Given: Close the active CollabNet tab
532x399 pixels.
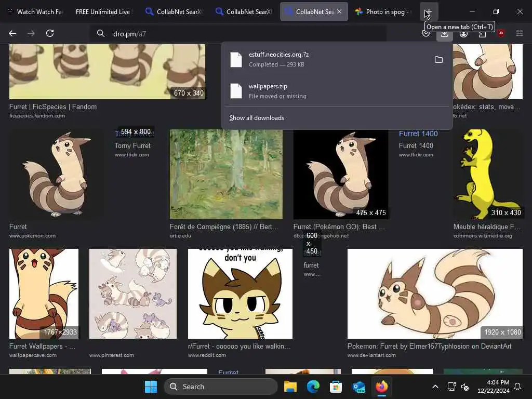Looking at the screenshot, I should coord(339,11).
